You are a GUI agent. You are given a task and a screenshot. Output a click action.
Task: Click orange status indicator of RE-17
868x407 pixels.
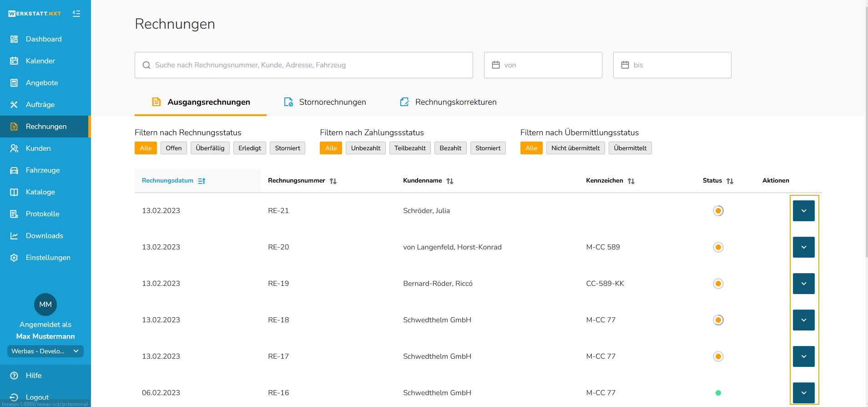718,356
